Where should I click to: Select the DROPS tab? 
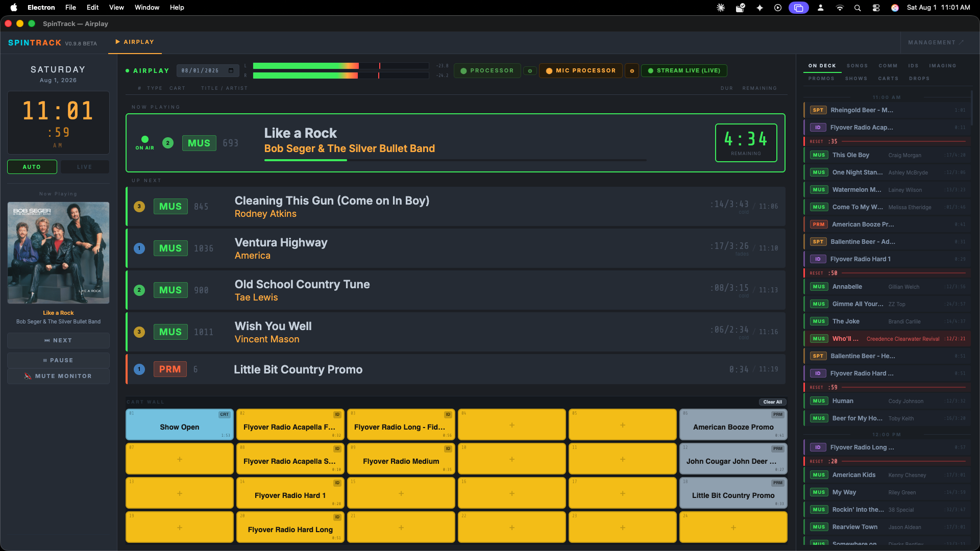point(919,79)
